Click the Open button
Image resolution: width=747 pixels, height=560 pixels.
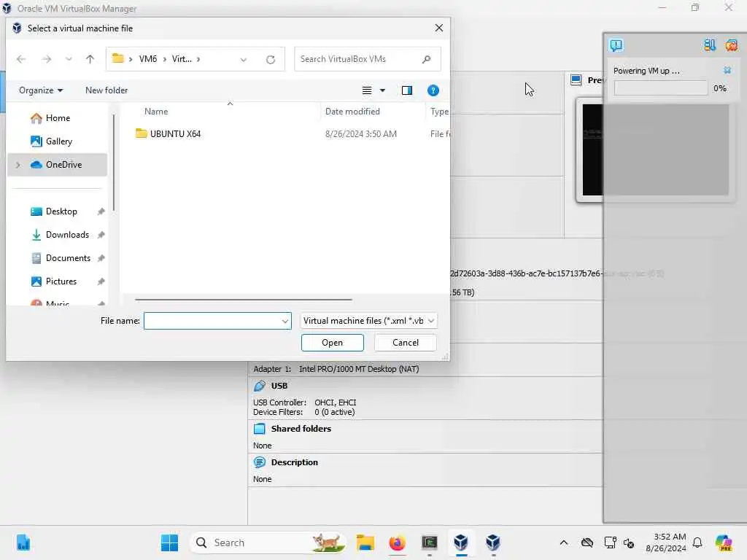coord(332,343)
